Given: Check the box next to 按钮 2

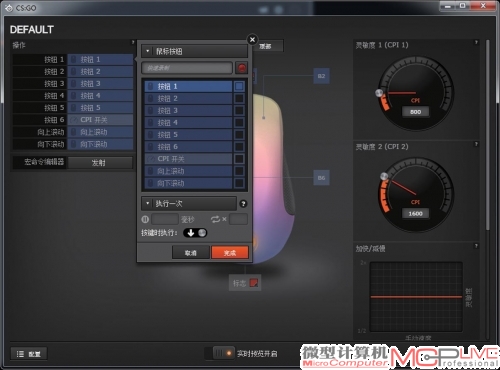Looking at the screenshot, I should point(239,98).
